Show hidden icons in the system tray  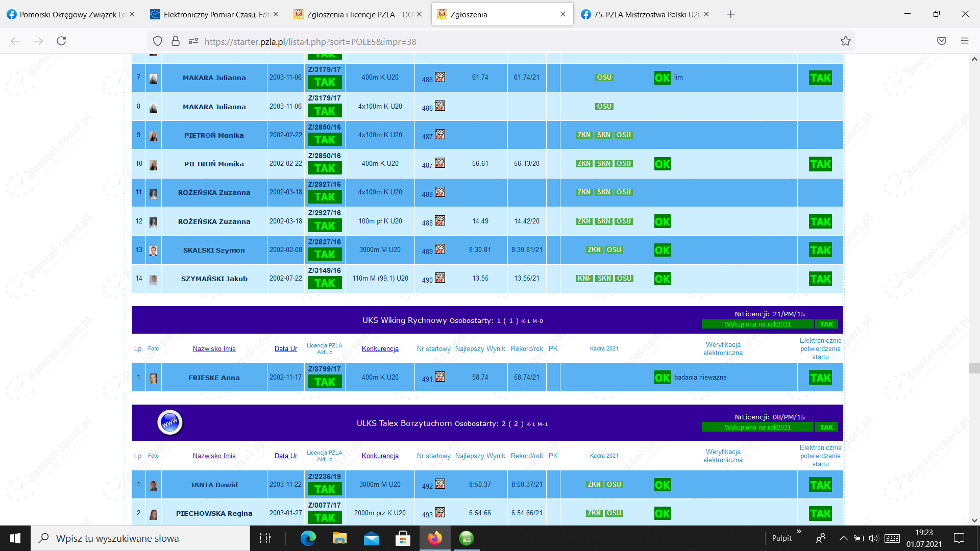[x=843, y=538]
